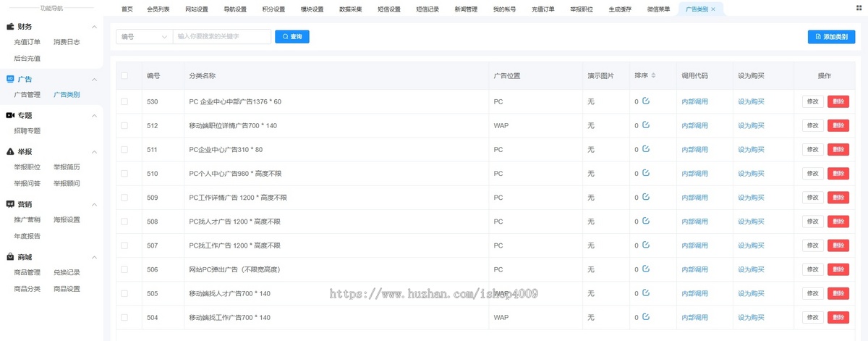Viewport: 868px width, 341px height.
Task: Click the 举报 warning triangle icon
Action: (10, 151)
